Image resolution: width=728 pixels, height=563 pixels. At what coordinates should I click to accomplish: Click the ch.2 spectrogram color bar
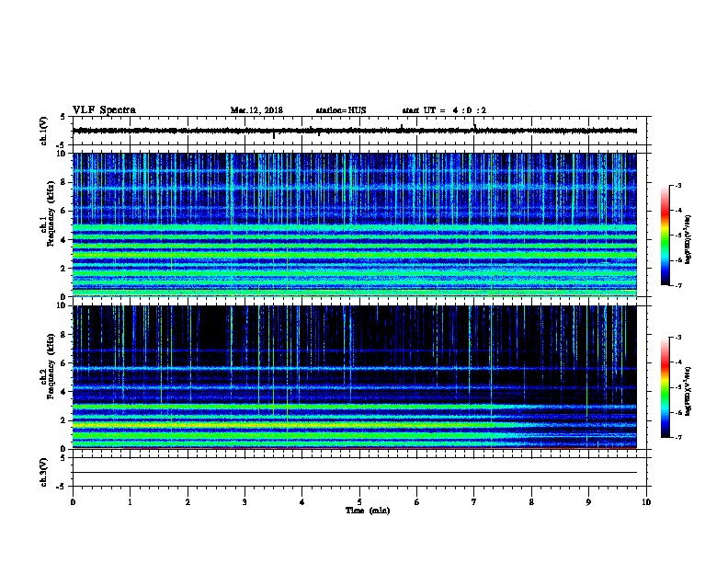[665, 387]
